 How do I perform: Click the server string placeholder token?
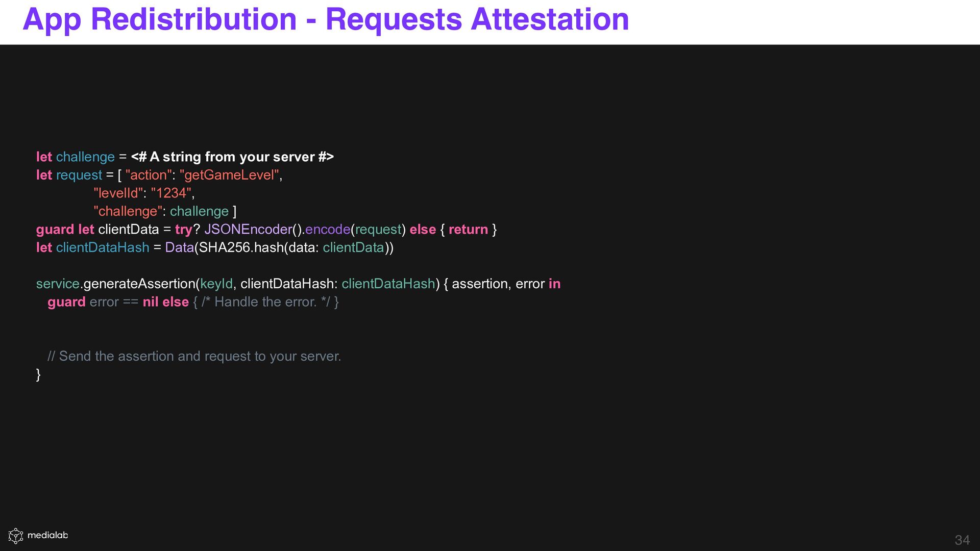232,157
